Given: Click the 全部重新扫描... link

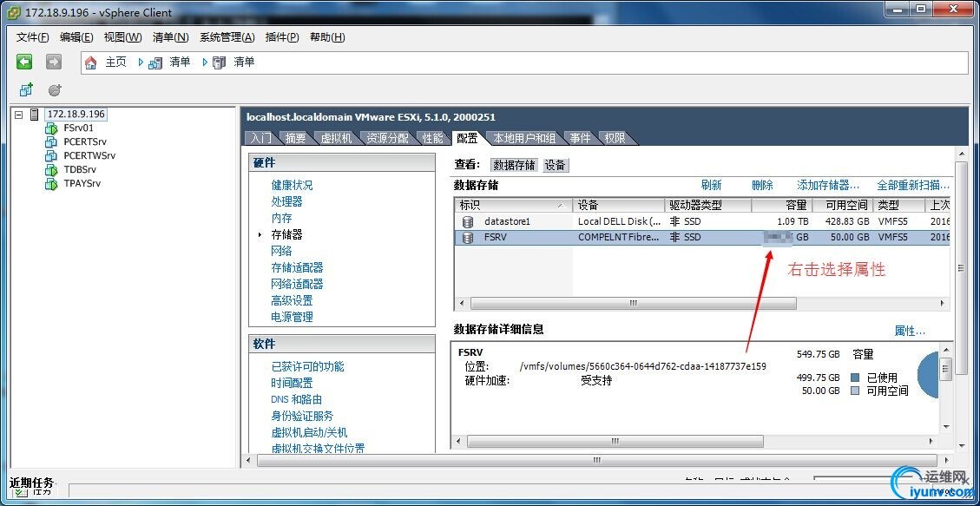Looking at the screenshot, I should [913, 185].
